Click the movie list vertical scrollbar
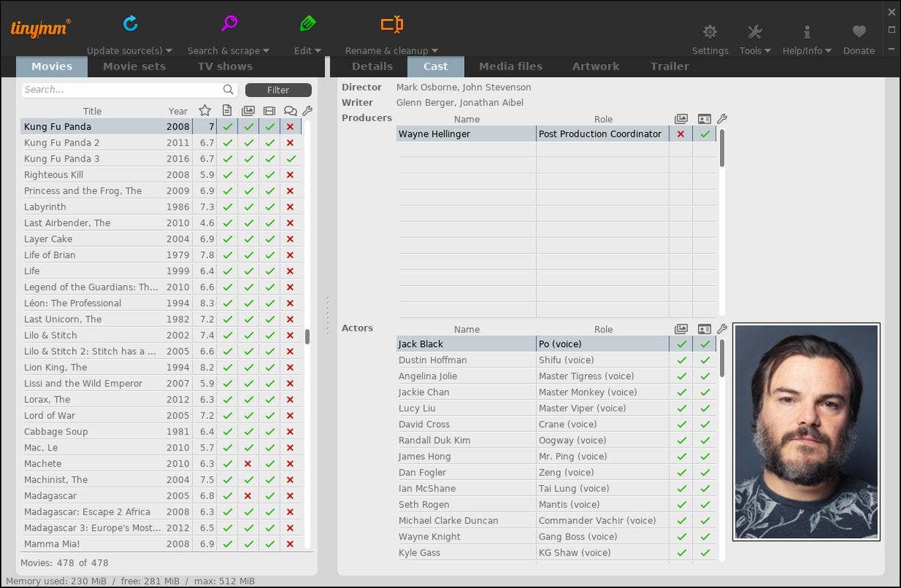901x588 pixels. (307, 337)
